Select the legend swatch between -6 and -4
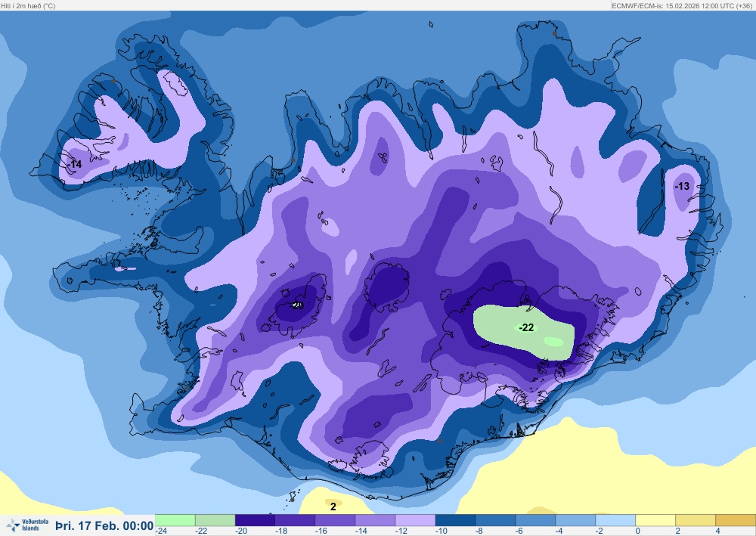The width and height of the screenshot is (756, 536). click(x=535, y=520)
